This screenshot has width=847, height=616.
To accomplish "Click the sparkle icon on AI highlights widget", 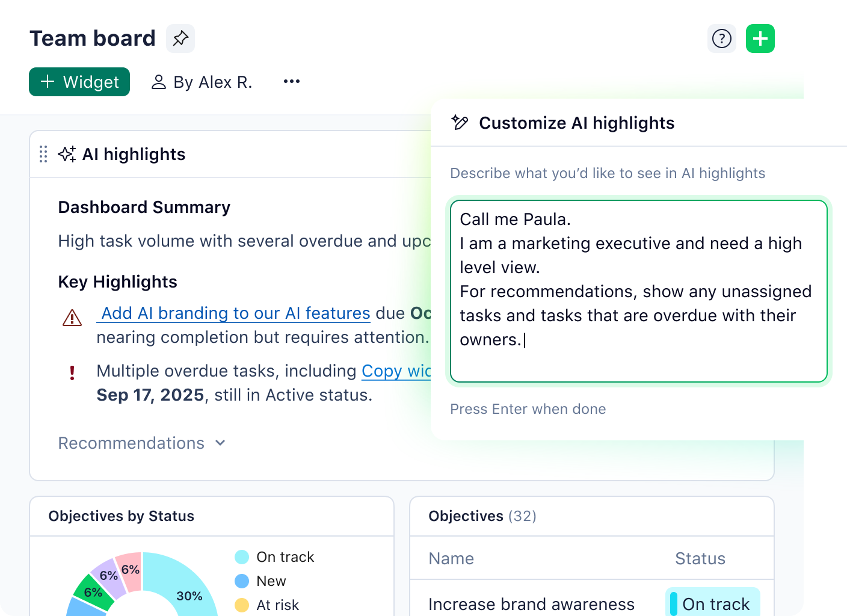I will click(67, 154).
